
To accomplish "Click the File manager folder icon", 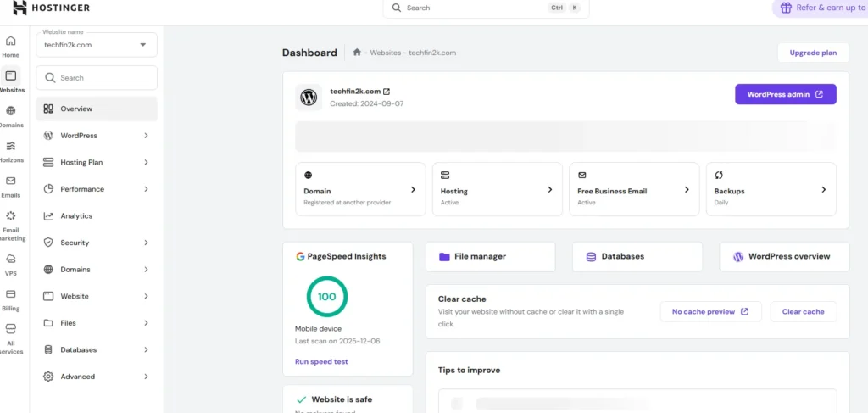I will (x=444, y=256).
